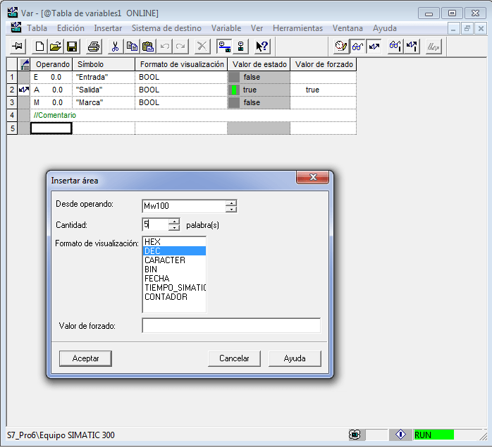
Task: Open an existing variable table
Action: pyautogui.click(x=56, y=47)
